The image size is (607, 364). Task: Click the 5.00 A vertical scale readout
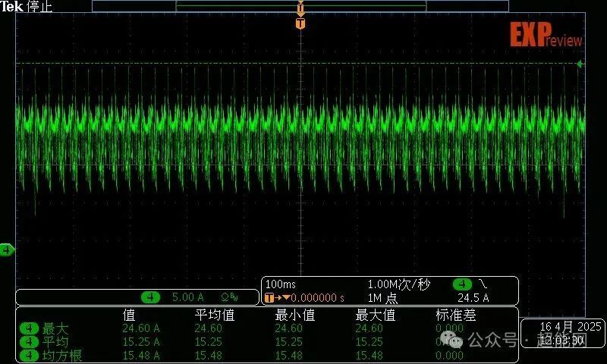coord(187,297)
